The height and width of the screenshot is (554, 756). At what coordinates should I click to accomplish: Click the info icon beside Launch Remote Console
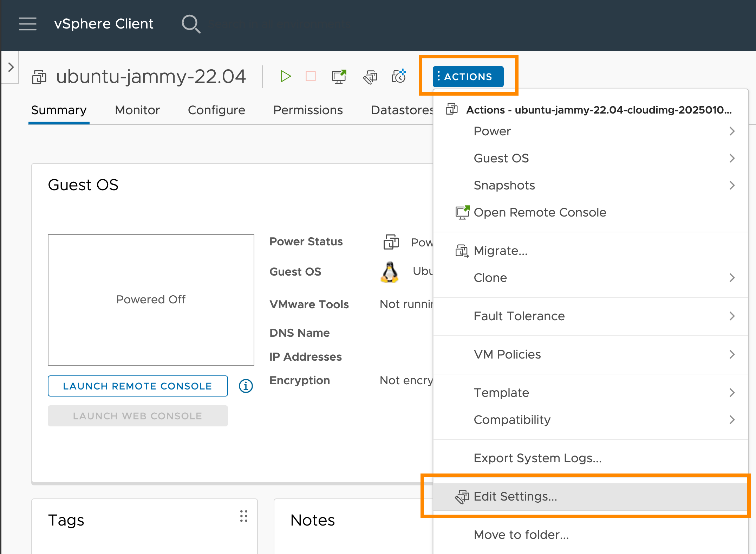(245, 386)
